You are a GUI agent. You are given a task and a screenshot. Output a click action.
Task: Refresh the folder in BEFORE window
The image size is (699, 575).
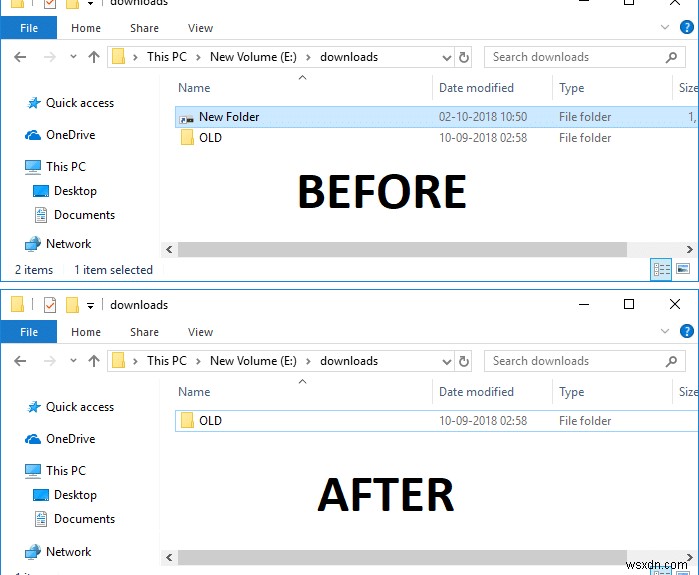(x=464, y=57)
